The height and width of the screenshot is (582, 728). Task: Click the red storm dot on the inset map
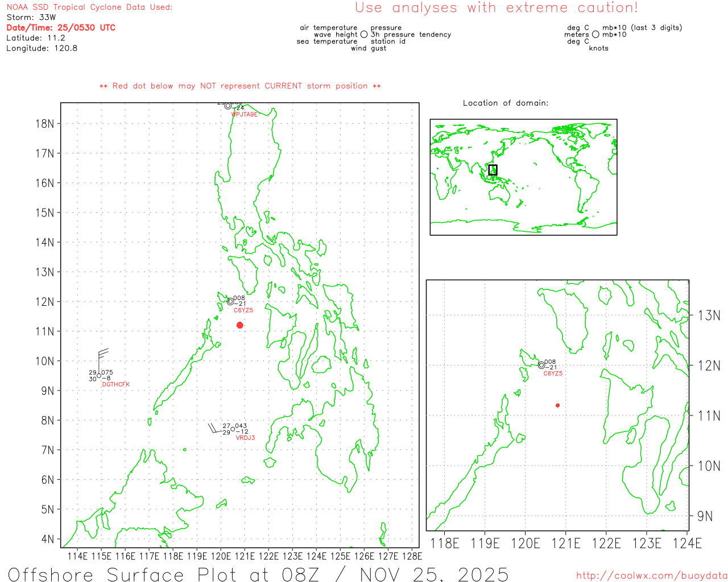[x=558, y=405]
